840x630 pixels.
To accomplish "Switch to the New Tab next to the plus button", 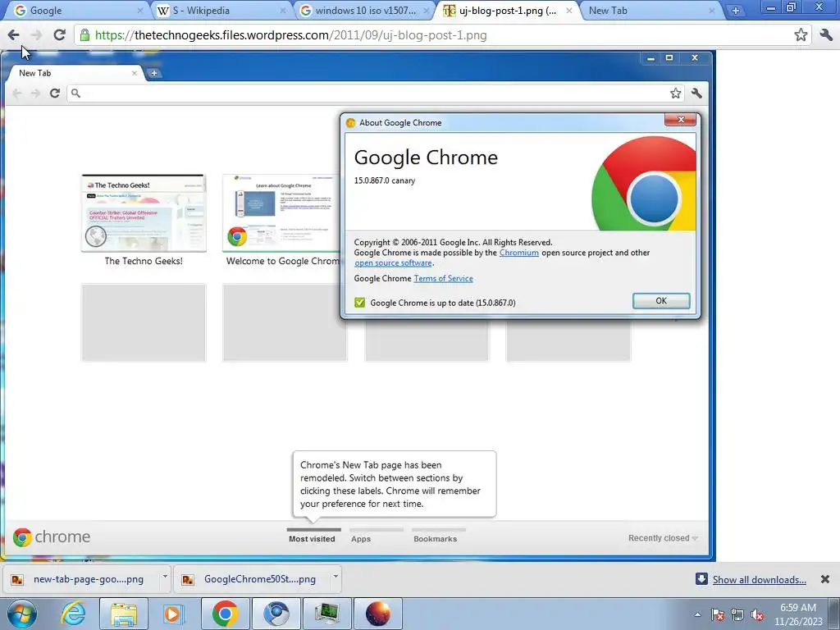I will pos(650,11).
